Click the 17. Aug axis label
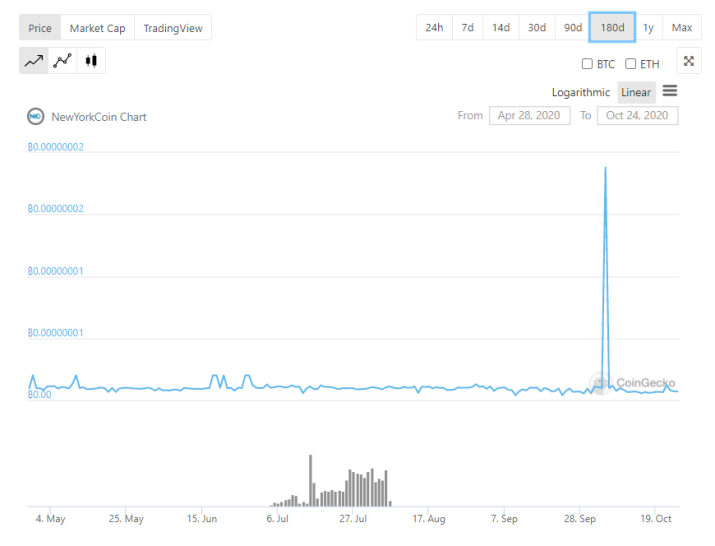715x546 pixels. pyautogui.click(x=429, y=519)
